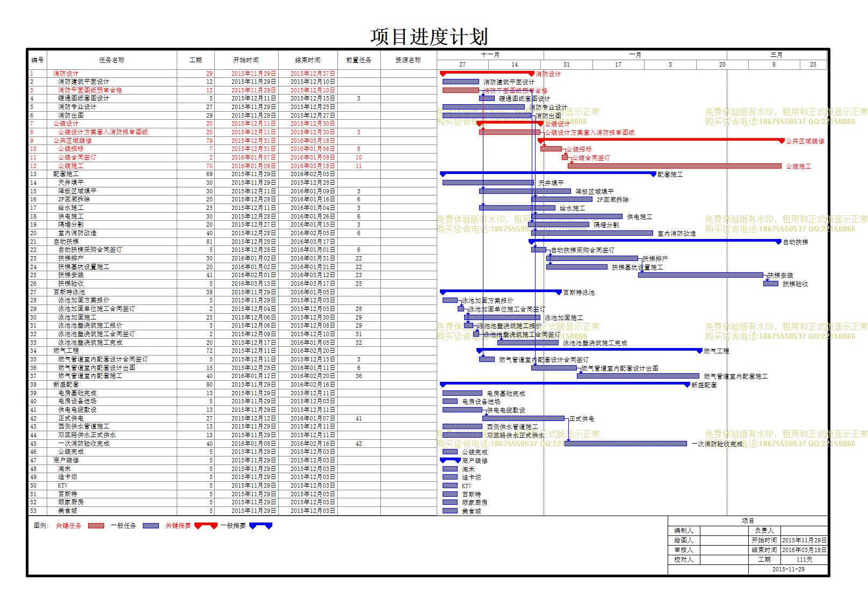Select task name 燃气管道室内配套设计出图 in the table

tap(97, 368)
